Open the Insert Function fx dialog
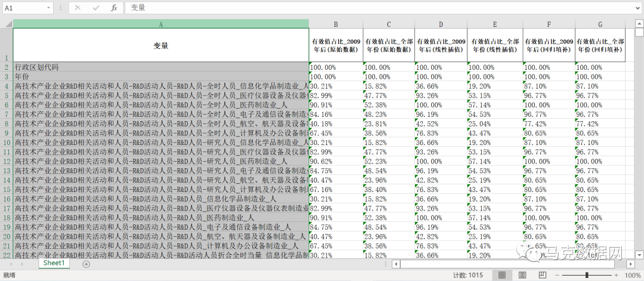This screenshot has height=281, width=644. tap(114, 8)
